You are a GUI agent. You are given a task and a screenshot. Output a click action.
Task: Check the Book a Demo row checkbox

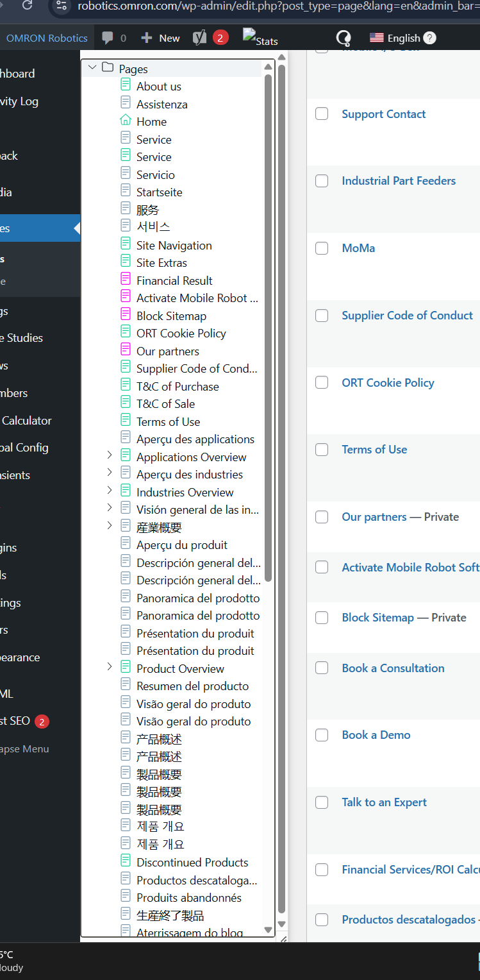click(x=322, y=735)
